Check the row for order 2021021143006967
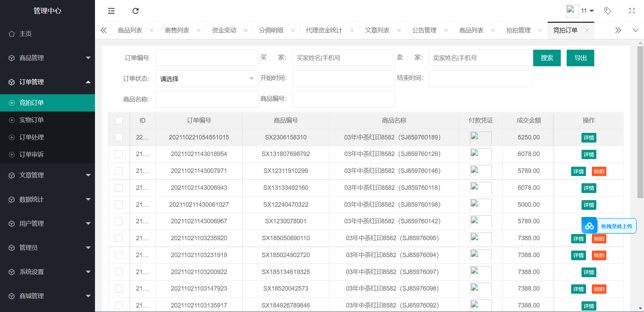This screenshot has height=312, width=644. tap(119, 221)
